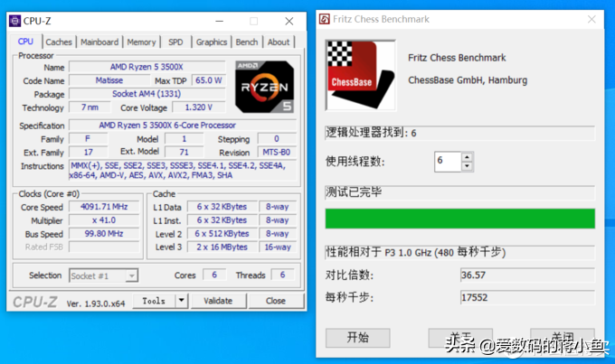Click the L1 Data 6 x 32 KBytes value
Image resolution: width=615 pixels, height=364 pixels.
(x=222, y=207)
